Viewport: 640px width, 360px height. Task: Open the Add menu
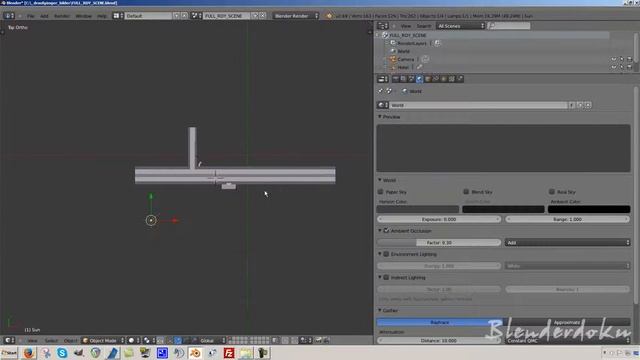coord(44,16)
